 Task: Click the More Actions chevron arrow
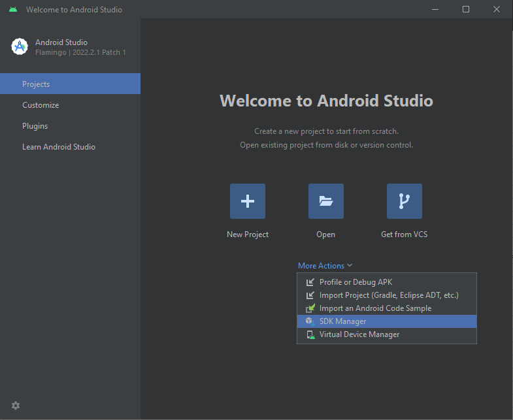(350, 266)
